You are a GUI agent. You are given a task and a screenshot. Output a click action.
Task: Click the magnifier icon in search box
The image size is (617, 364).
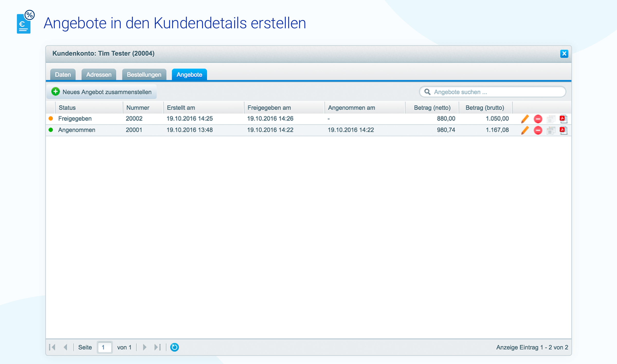pyautogui.click(x=427, y=92)
